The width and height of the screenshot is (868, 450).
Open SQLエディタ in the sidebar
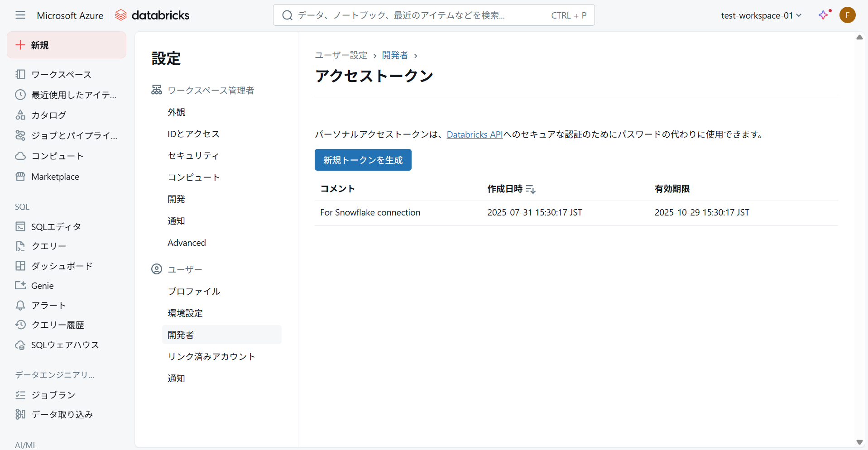(x=56, y=226)
